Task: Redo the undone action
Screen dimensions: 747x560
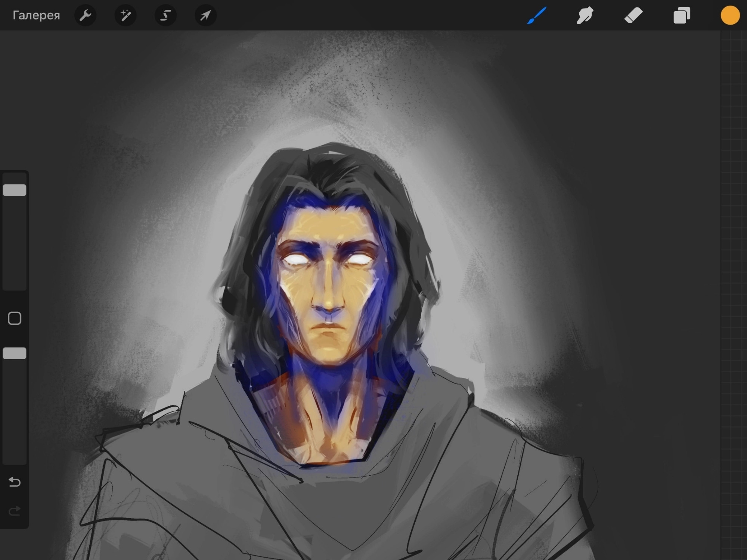Action: point(15,511)
